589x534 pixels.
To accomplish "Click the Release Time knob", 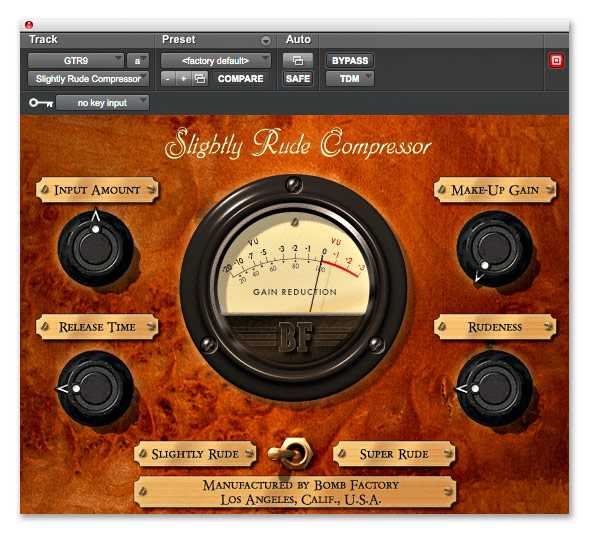I will pyautogui.click(x=96, y=388).
